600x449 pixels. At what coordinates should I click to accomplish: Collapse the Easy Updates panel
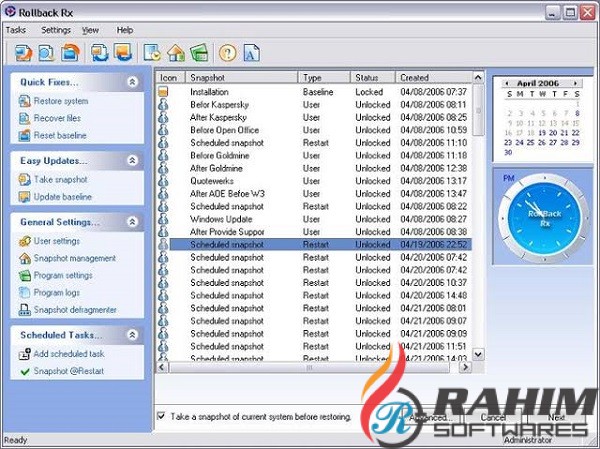pos(132,160)
